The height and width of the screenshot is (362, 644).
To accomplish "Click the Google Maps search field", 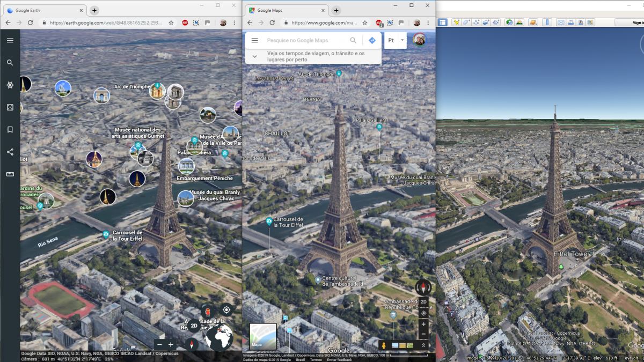I will coord(306,40).
